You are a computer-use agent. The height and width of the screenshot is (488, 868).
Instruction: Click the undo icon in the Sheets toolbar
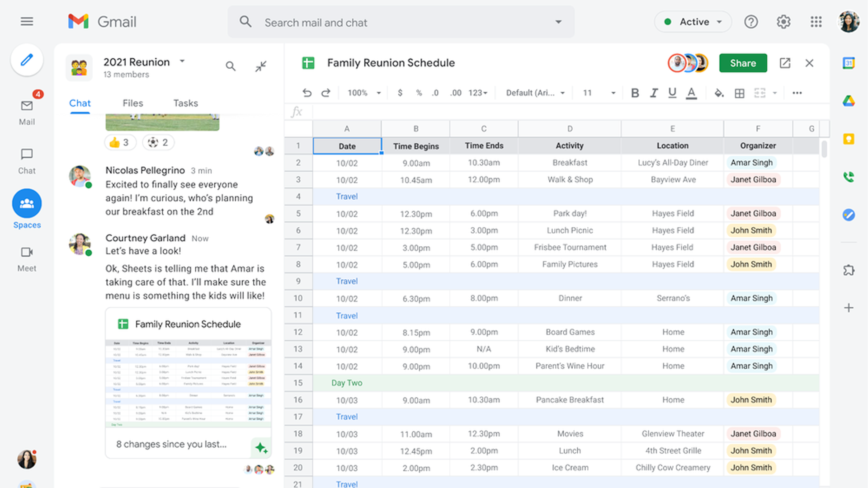click(307, 93)
